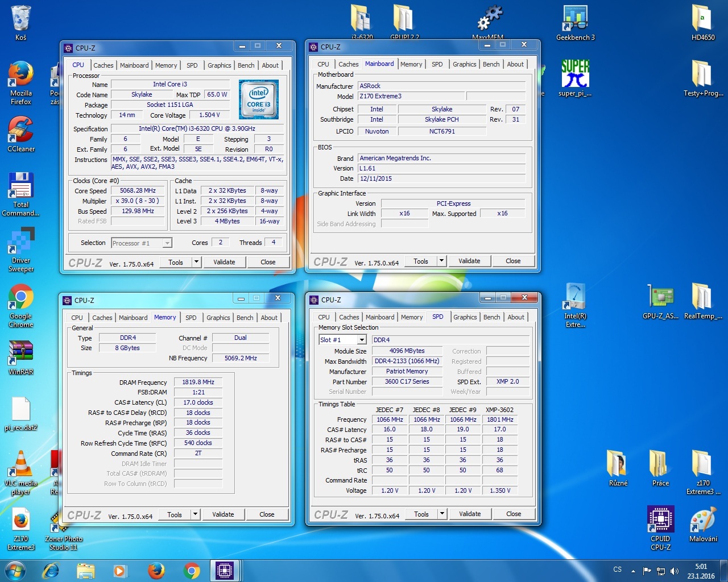Open the Mainboard tab in the SPD window
Image resolution: width=728 pixels, height=582 pixels.
(x=380, y=317)
